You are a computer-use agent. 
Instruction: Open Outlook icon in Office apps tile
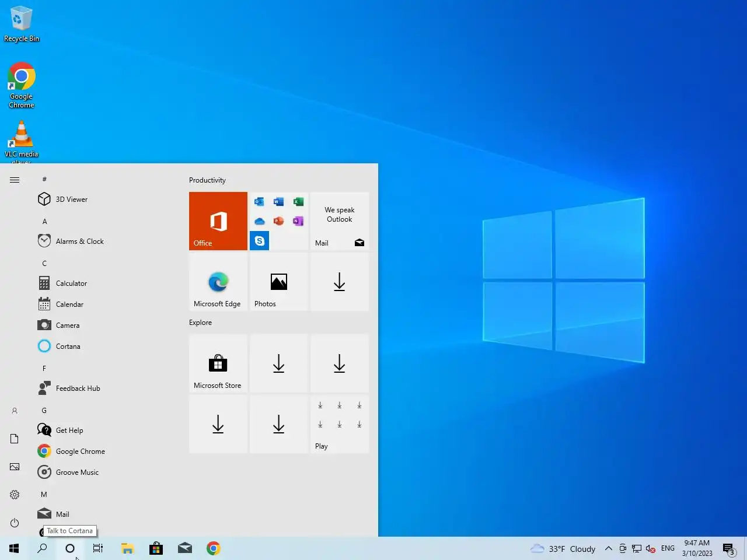[x=260, y=202]
